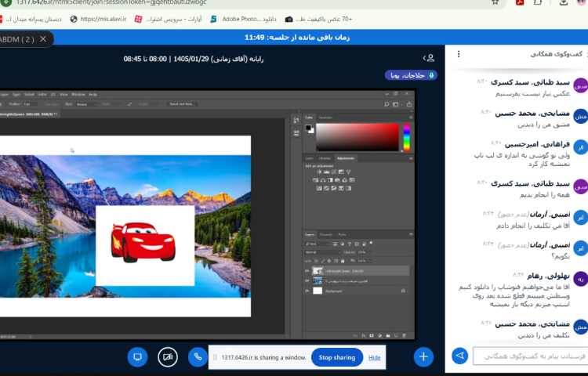Open chat options three-dot menu
This screenshot has height=376, width=588.
[459, 54]
